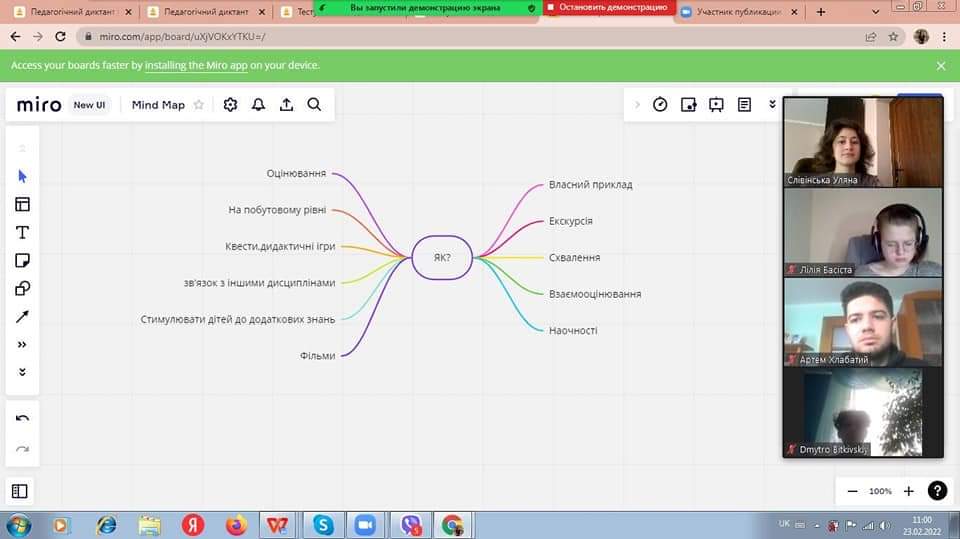Open board settings gear icon

click(230, 105)
